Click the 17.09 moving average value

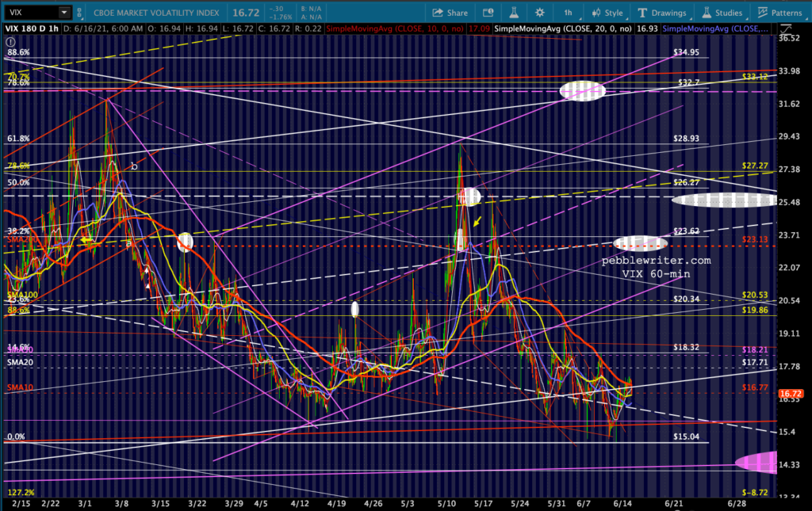pos(479,29)
